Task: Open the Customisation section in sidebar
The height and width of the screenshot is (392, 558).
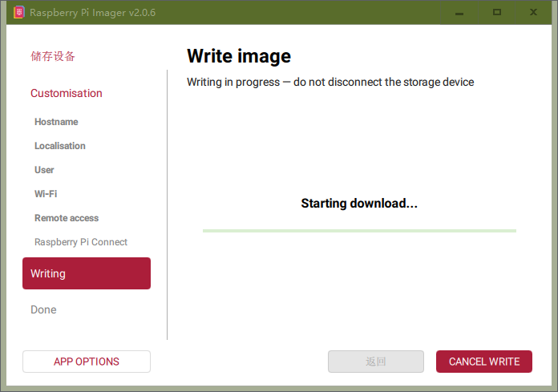Action: (67, 93)
